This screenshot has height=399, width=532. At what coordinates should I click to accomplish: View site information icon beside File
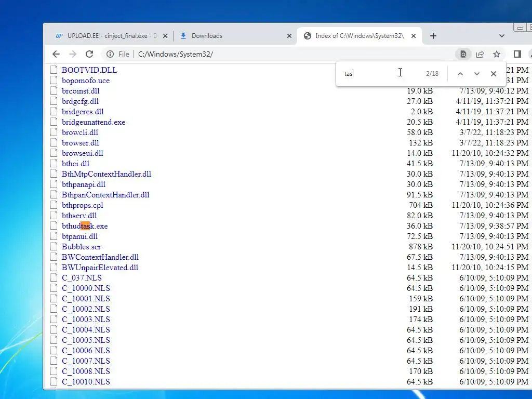pyautogui.click(x=110, y=54)
